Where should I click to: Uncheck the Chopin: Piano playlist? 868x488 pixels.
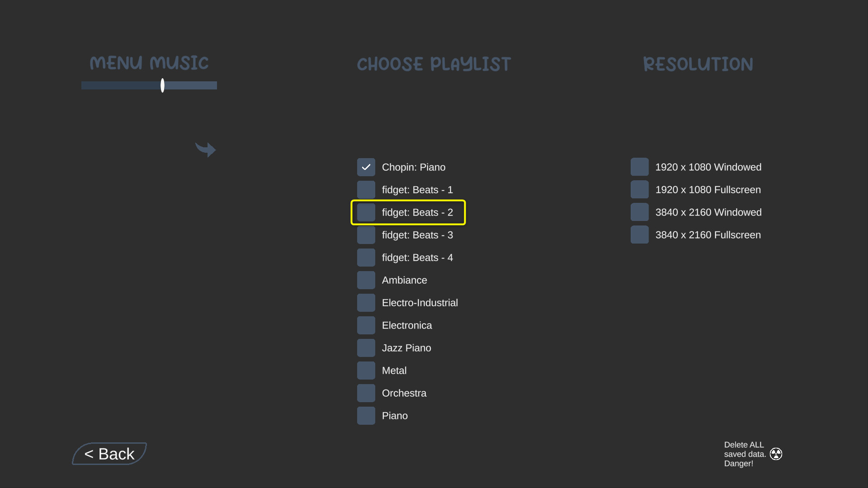pos(366,167)
